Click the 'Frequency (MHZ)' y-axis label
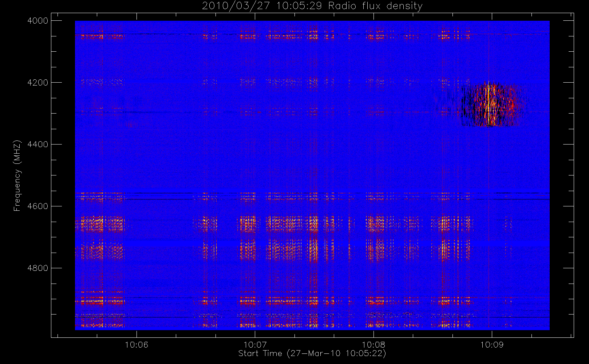Viewport: 589px width, 364px height. point(17,175)
